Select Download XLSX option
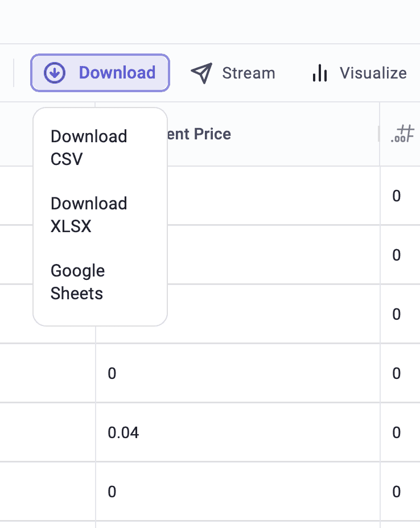The image size is (420, 528). click(x=89, y=214)
